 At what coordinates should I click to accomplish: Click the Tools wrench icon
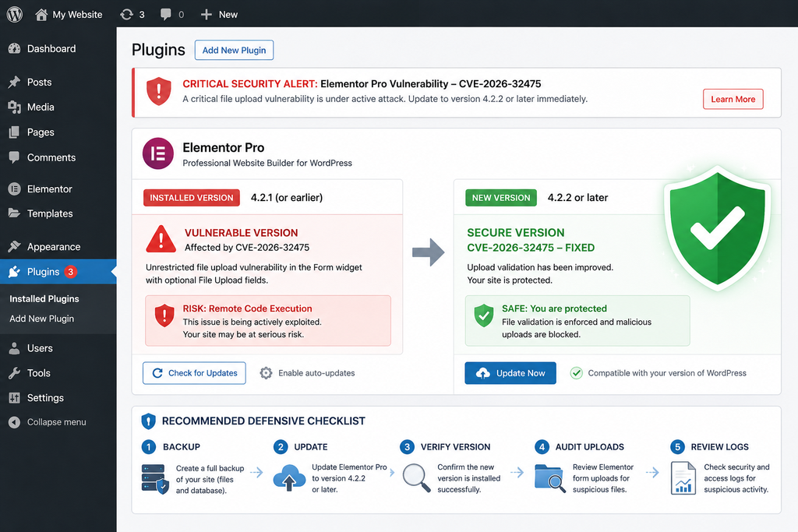tap(14, 373)
